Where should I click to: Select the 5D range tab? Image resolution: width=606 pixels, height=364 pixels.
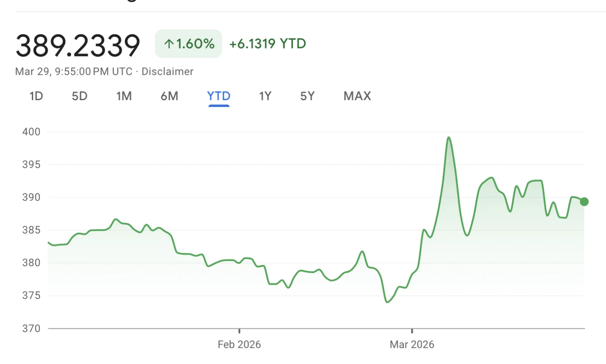point(80,96)
